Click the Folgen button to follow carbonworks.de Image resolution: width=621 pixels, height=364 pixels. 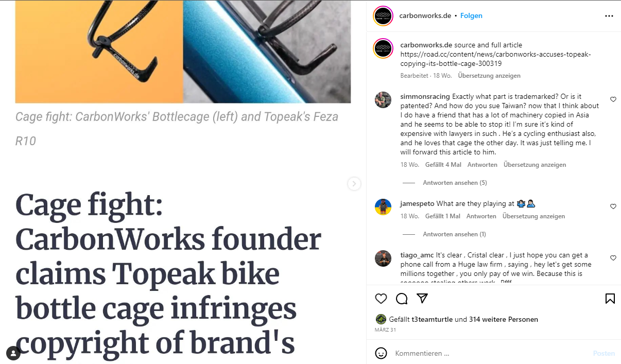[471, 16]
